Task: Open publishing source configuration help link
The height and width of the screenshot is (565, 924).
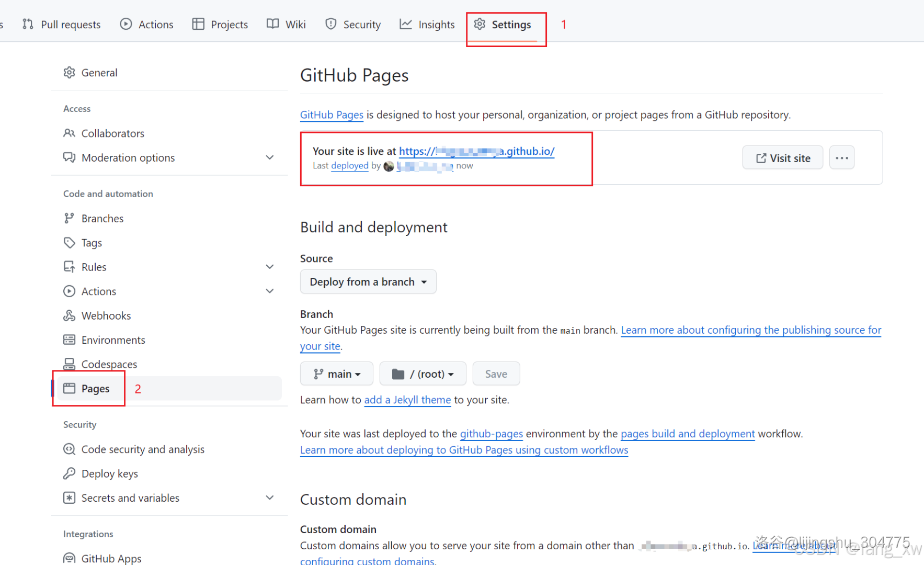Action: [751, 330]
